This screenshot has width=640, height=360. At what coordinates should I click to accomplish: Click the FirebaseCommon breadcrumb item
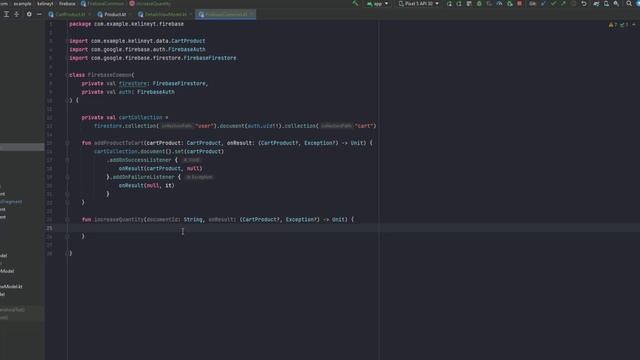click(x=102, y=4)
